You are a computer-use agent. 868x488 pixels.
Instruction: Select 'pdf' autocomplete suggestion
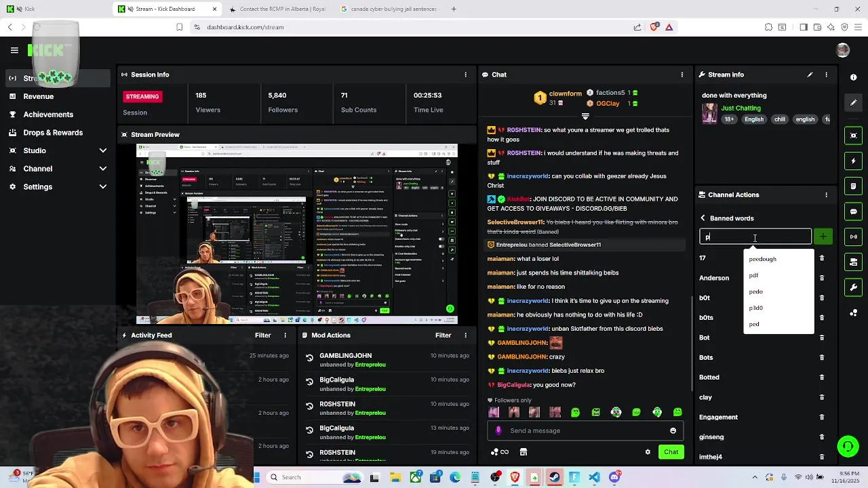point(778,275)
